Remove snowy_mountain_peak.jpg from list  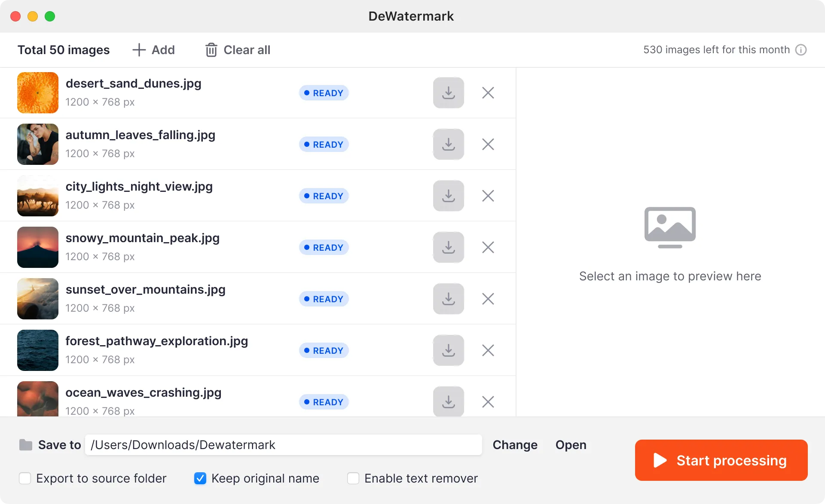coord(488,247)
